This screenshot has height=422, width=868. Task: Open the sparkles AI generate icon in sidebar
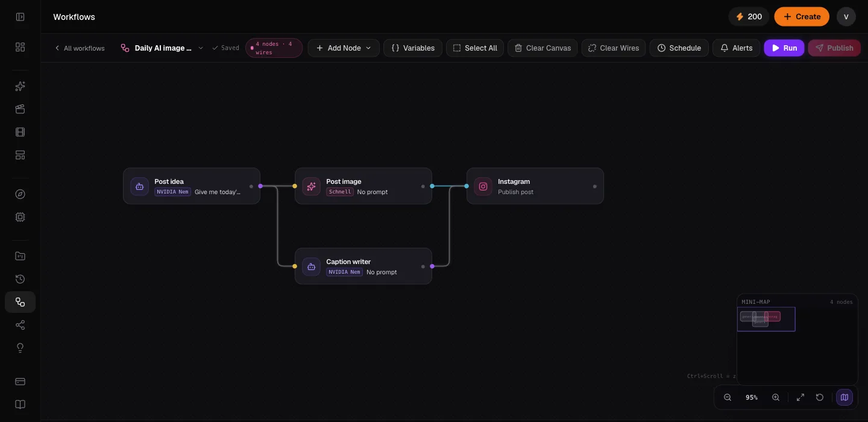pos(20,86)
